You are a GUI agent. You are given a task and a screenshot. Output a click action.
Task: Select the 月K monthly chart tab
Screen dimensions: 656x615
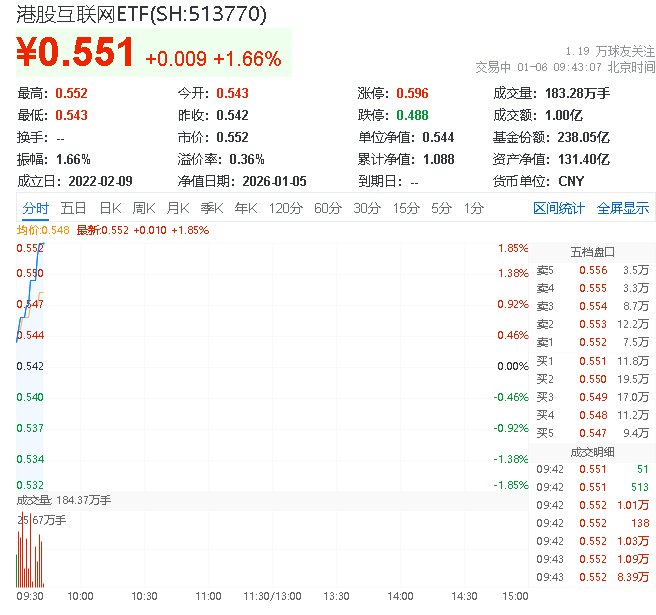(x=178, y=208)
